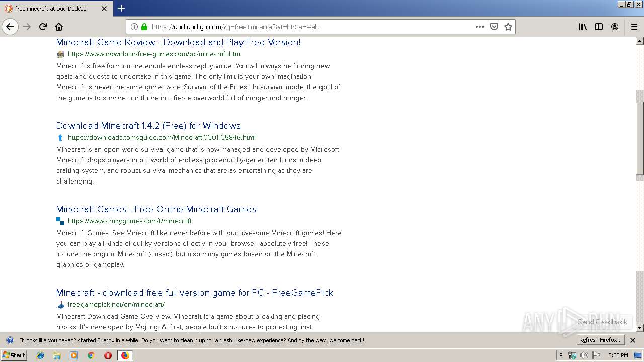Click the green padlock security icon
The height and width of the screenshot is (362, 644).
[144, 27]
